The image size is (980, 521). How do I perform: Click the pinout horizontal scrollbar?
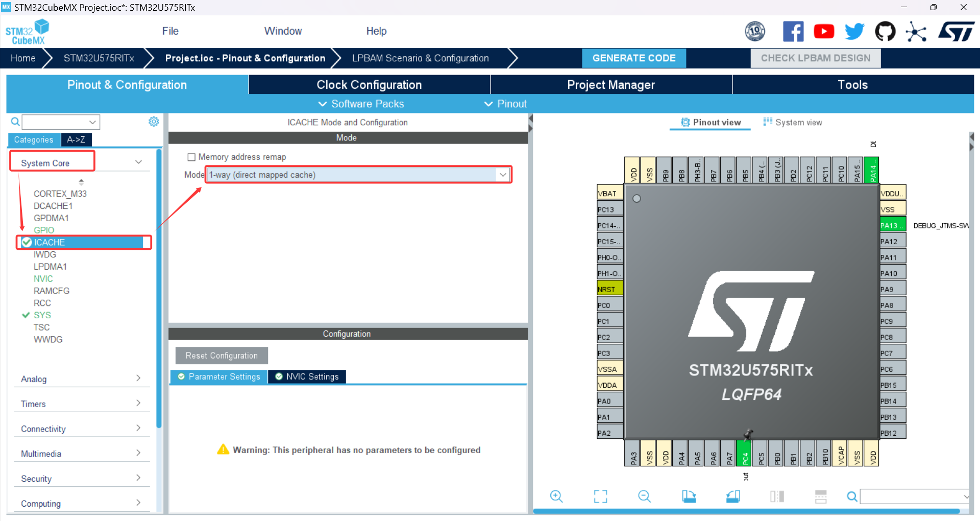tap(747, 511)
